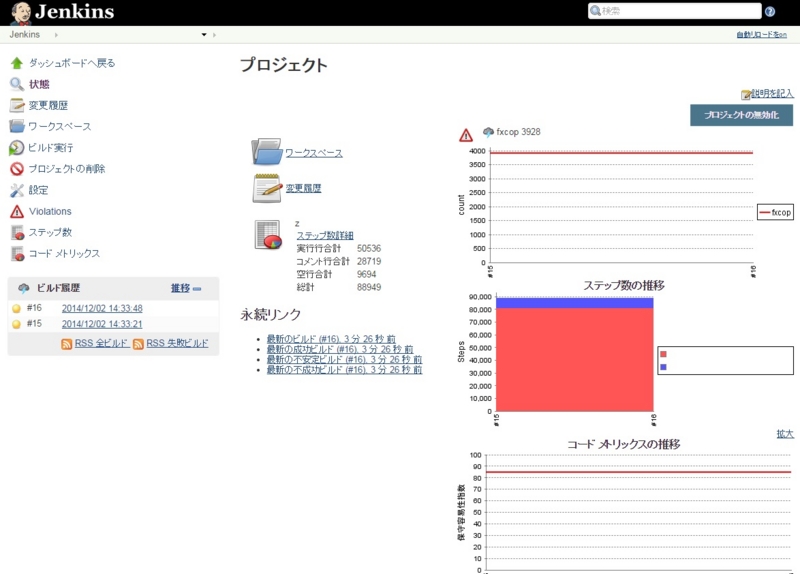Click the Jenkins butler logo icon
Image resolution: width=800 pixels, height=574 pixels.
[x=20, y=13]
